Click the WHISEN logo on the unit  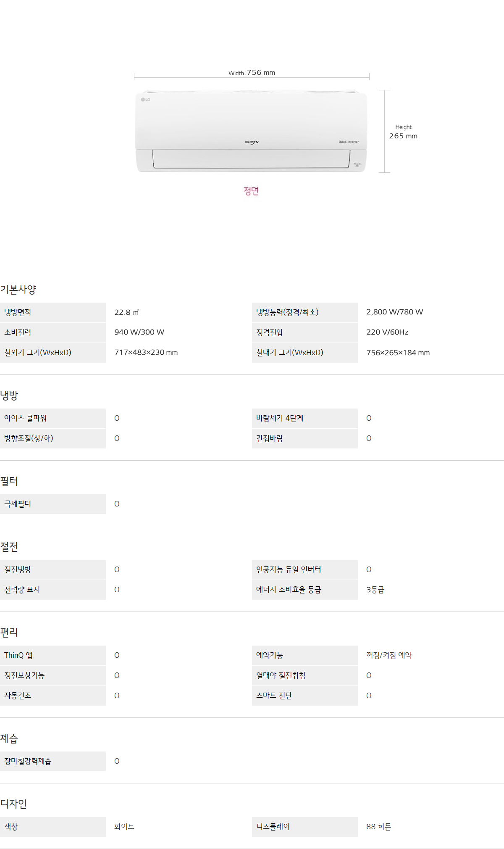pyautogui.click(x=252, y=142)
